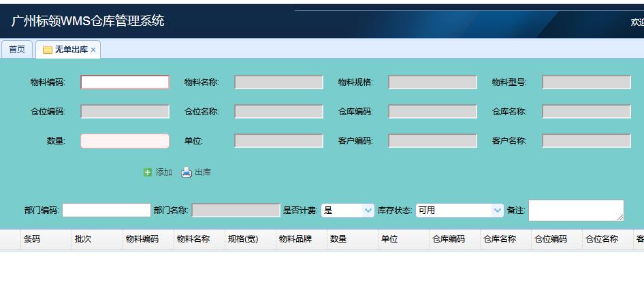Close the 无单出库 tab
Screen dimensions: 644x297
click(93, 50)
